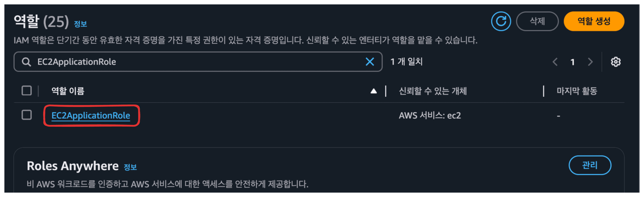Open the EC2ApplicationRole role details
The height and width of the screenshot is (197, 644).
(x=91, y=115)
